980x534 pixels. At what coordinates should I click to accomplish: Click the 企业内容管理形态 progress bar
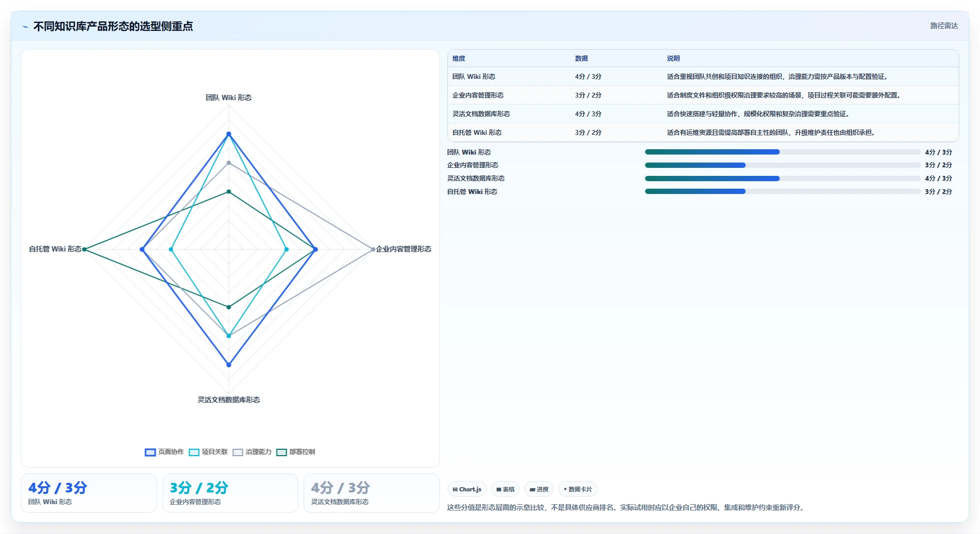782,165
